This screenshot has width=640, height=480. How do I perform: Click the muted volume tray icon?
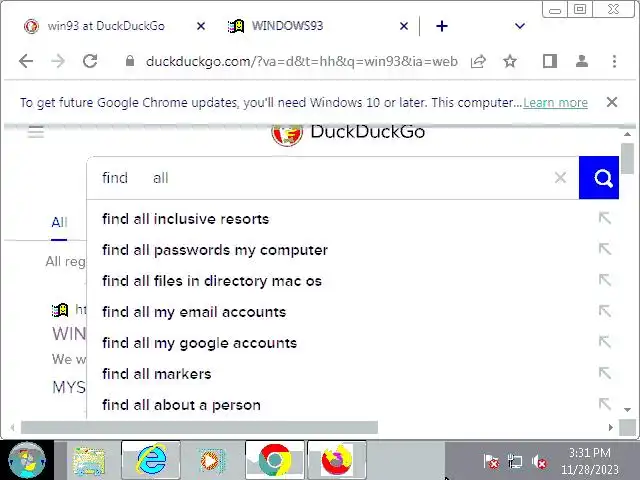540,462
